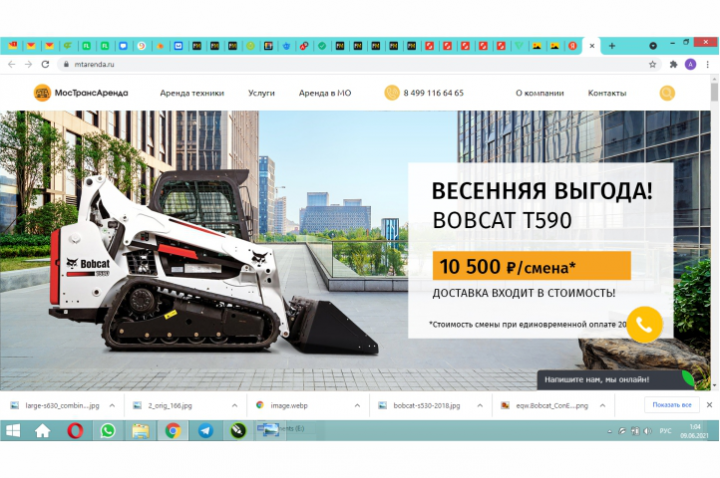Click the padlock site info icon
This screenshot has width=720, height=478.
click(66, 64)
